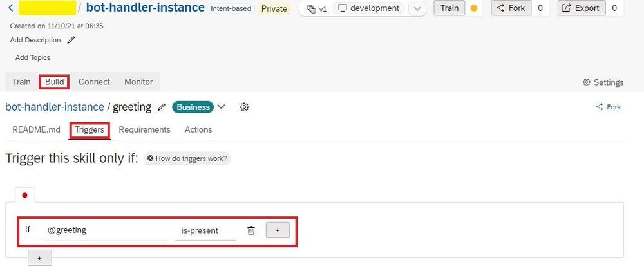Click the @greeting condition input field
The image size is (644, 278).
(105, 230)
